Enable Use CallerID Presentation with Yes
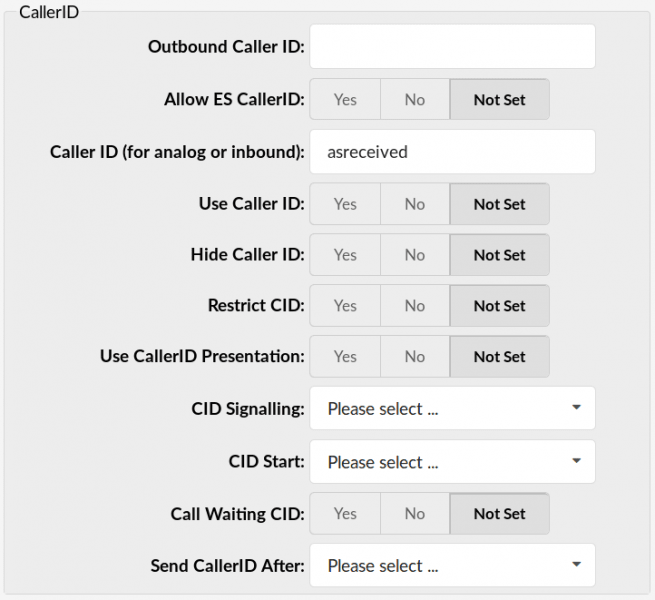This screenshot has width=655, height=600. 345,356
